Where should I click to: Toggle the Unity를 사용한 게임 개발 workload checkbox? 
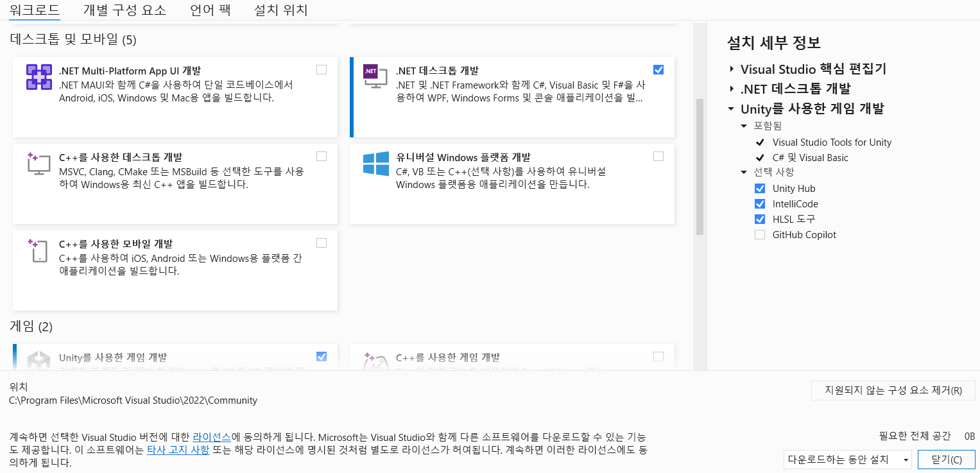[322, 356]
